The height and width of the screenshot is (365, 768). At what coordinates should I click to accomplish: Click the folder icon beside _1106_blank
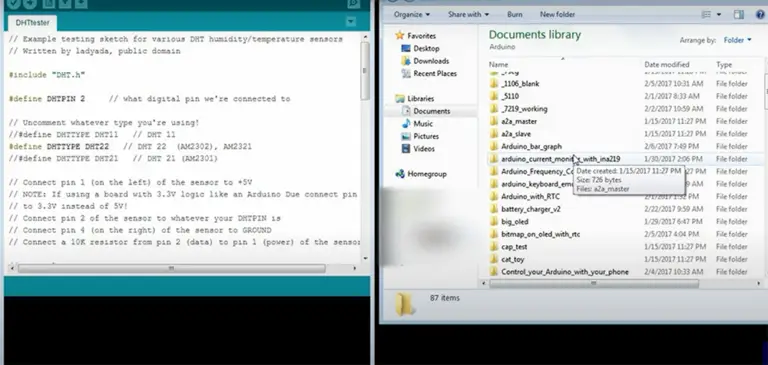(x=494, y=83)
